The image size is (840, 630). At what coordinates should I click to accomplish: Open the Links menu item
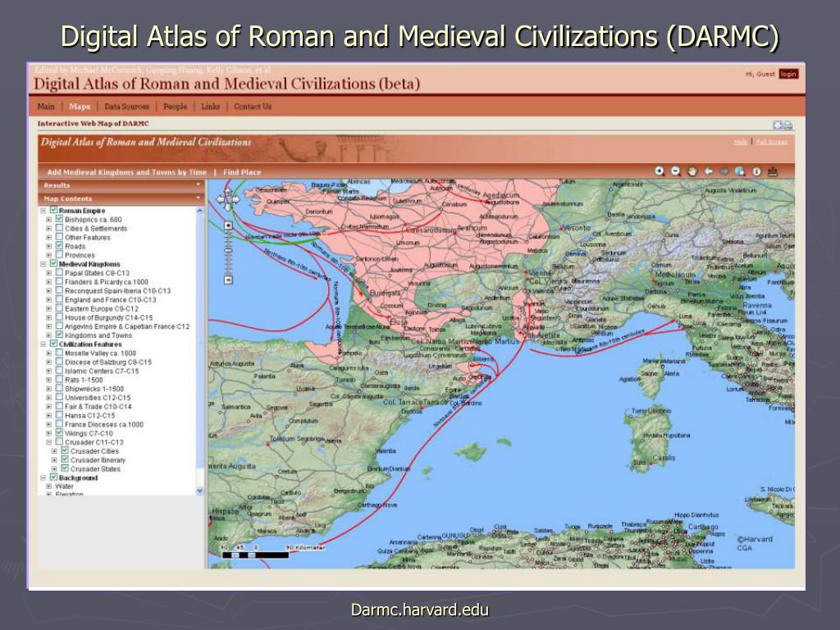click(x=211, y=107)
